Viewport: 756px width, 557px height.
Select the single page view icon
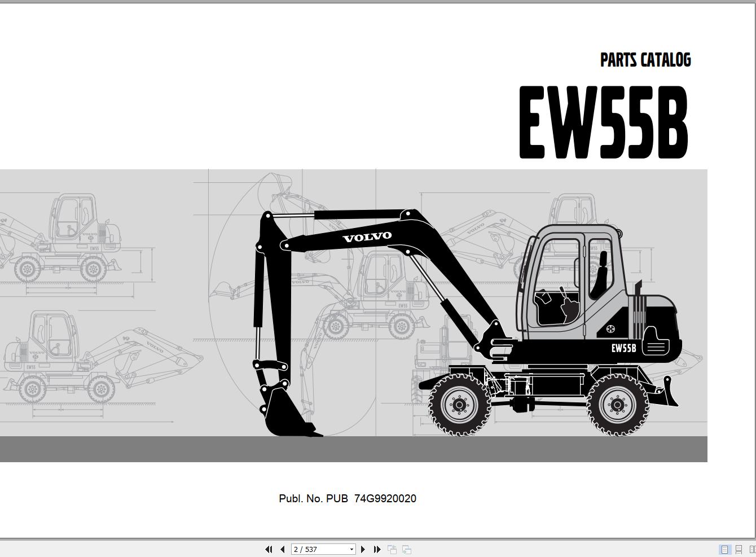[724, 549]
